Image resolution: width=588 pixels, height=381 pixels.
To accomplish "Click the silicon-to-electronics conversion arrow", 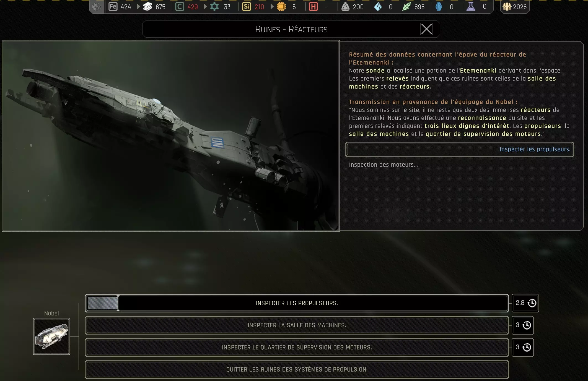I will click(x=272, y=7).
